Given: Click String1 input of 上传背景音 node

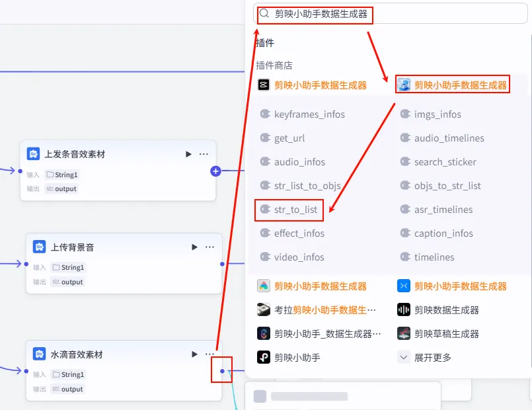Looking at the screenshot, I should (x=68, y=267).
